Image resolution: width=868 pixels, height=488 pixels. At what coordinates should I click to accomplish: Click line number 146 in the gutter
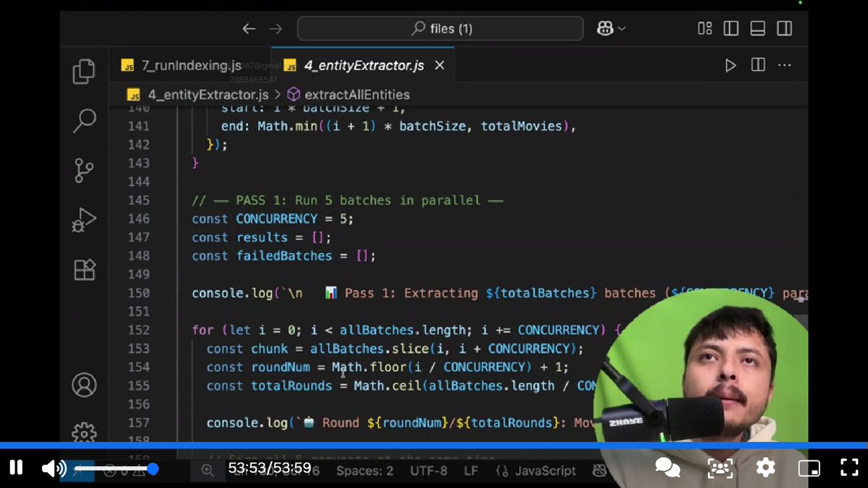(x=138, y=218)
